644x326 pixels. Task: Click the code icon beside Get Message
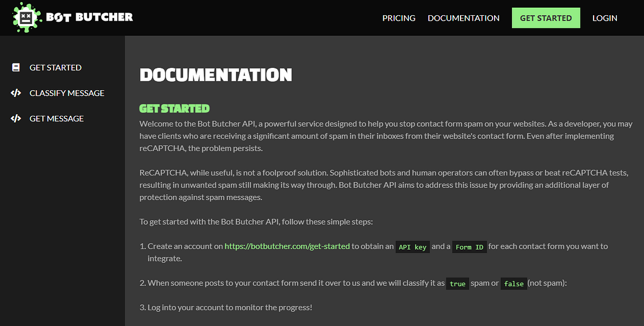click(x=16, y=118)
